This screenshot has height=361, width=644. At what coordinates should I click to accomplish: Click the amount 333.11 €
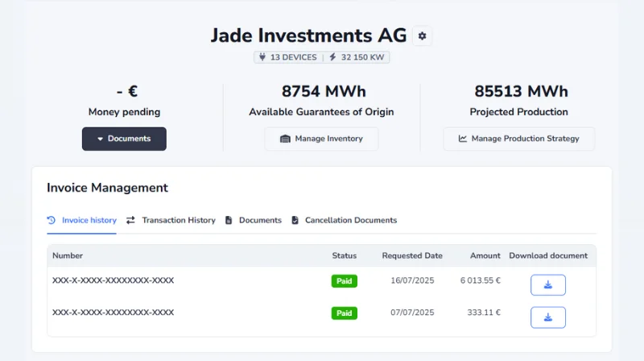[484, 313]
